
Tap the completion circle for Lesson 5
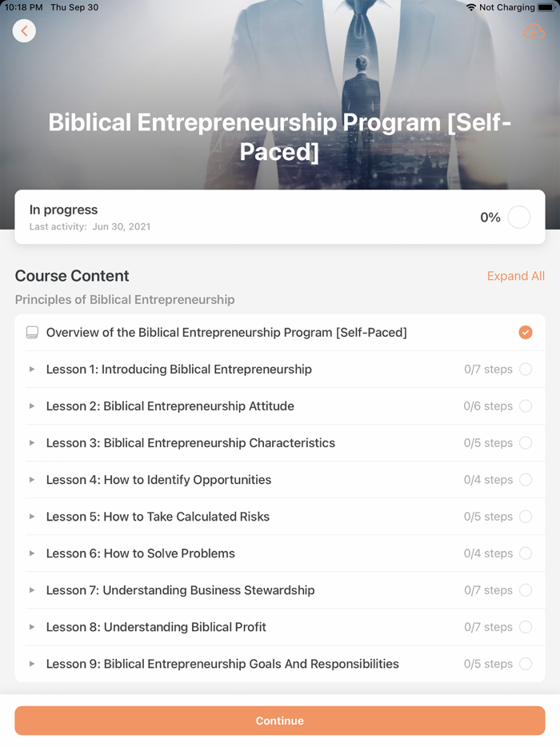click(526, 516)
